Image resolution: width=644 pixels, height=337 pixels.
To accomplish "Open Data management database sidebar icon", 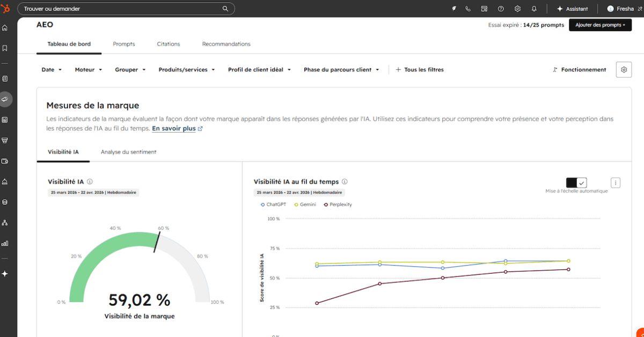I will click(x=5, y=202).
